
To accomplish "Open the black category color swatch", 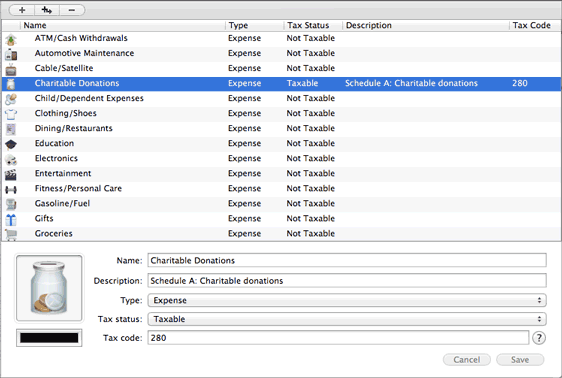I will point(49,338).
